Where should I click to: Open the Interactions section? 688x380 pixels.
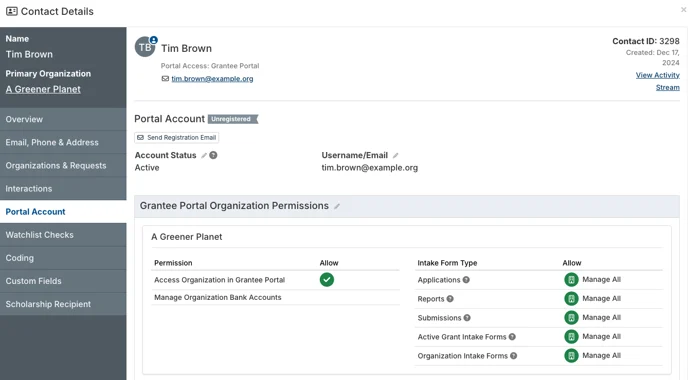point(63,189)
